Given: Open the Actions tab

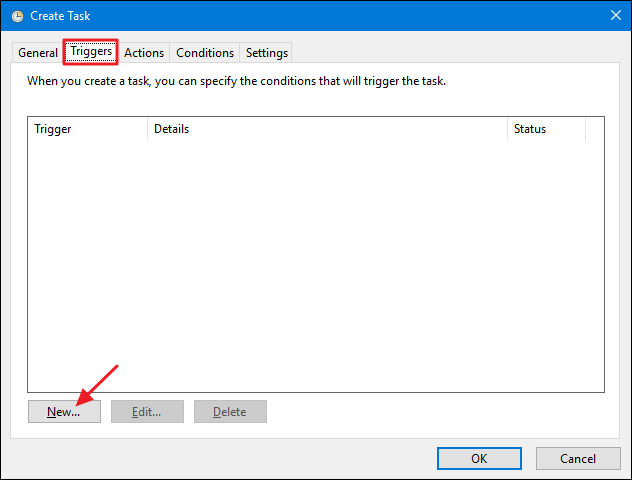Looking at the screenshot, I should point(144,53).
